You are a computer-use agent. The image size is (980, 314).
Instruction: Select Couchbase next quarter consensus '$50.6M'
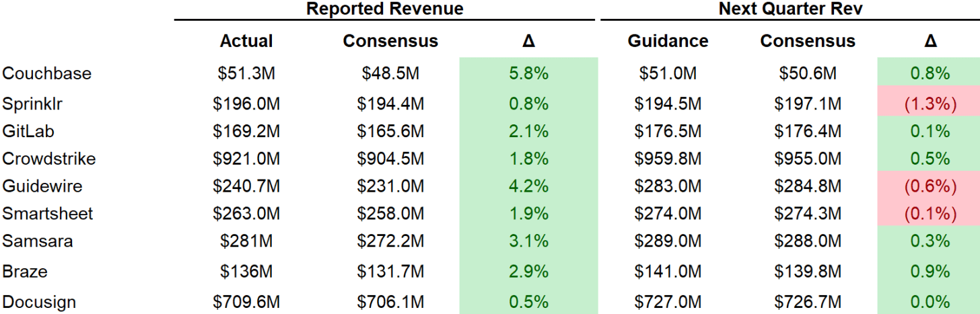tap(808, 73)
